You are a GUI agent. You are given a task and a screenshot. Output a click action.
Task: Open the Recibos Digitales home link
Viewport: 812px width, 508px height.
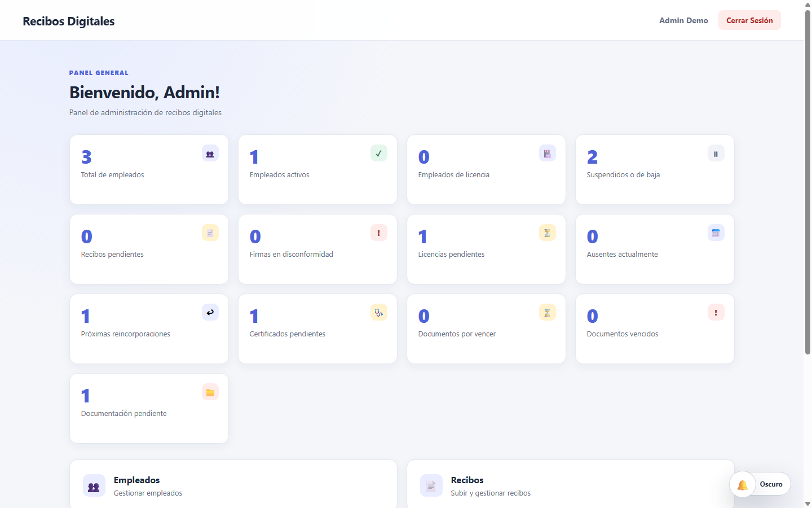coord(69,21)
